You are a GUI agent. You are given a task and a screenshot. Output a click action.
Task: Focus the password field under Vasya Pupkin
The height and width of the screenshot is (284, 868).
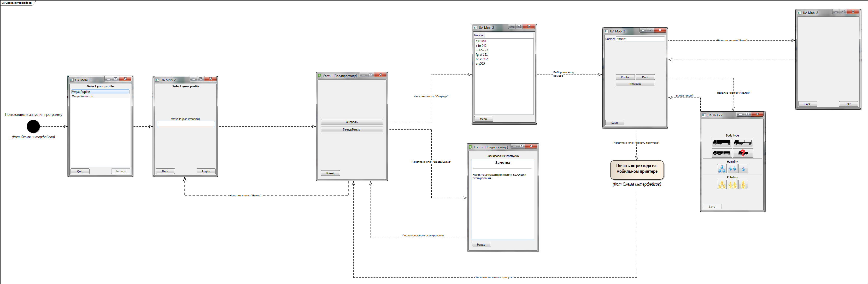coord(186,124)
